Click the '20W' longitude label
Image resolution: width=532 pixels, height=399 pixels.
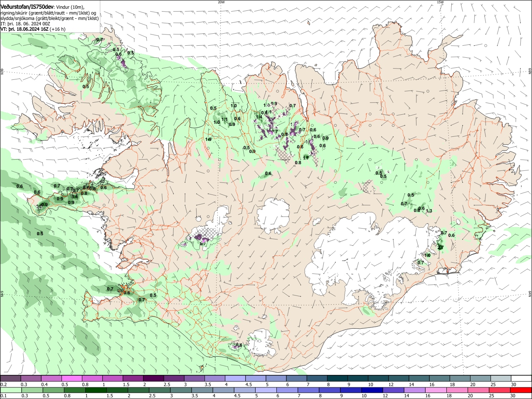(x=221, y=2)
